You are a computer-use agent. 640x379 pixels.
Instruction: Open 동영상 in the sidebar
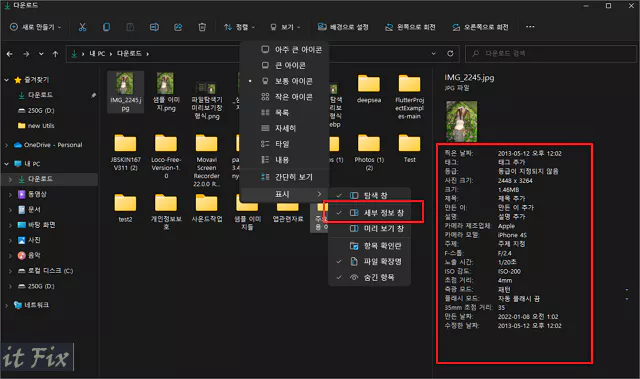point(32,194)
